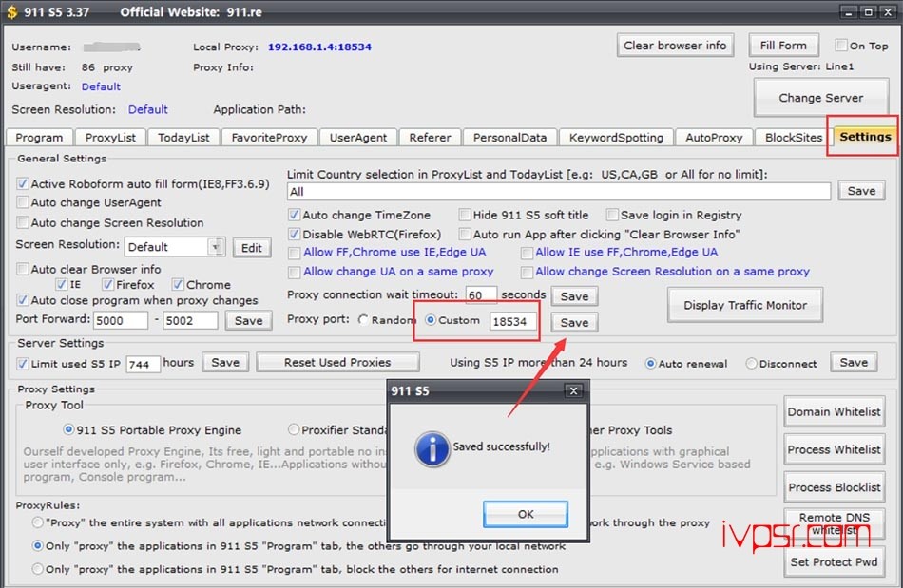This screenshot has width=903, height=588.
Task: Uncheck the Chrome browser checkbox
Action: click(x=178, y=284)
